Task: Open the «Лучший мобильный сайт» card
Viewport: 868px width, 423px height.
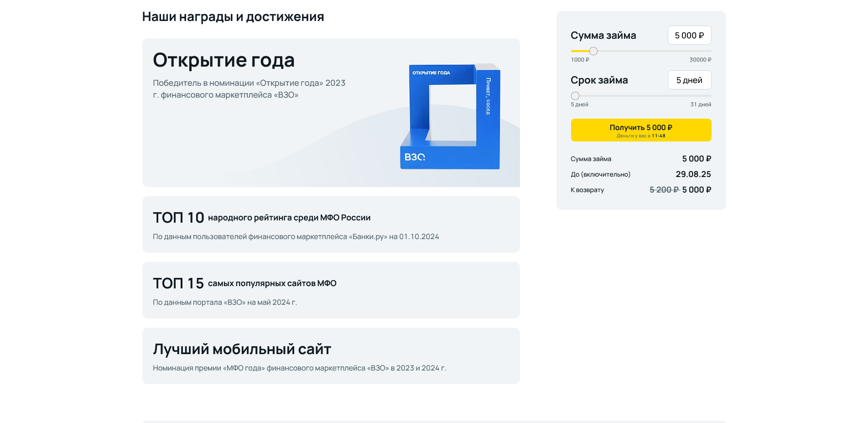Action: click(x=331, y=355)
